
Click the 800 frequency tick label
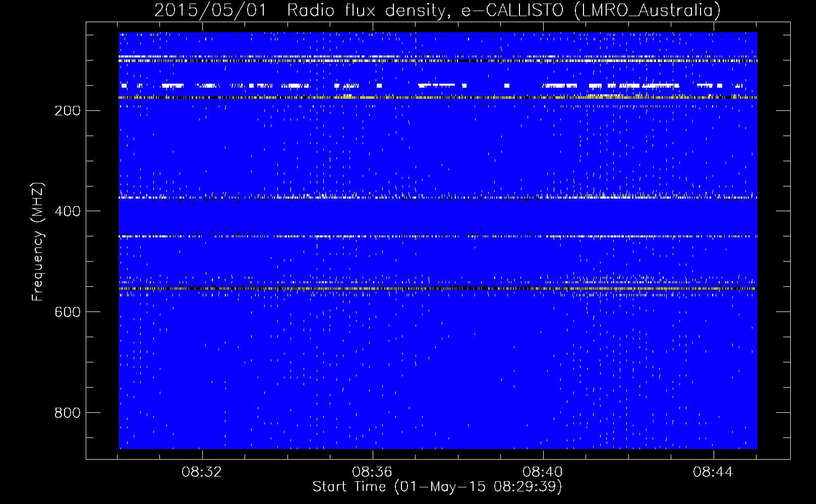tap(67, 413)
